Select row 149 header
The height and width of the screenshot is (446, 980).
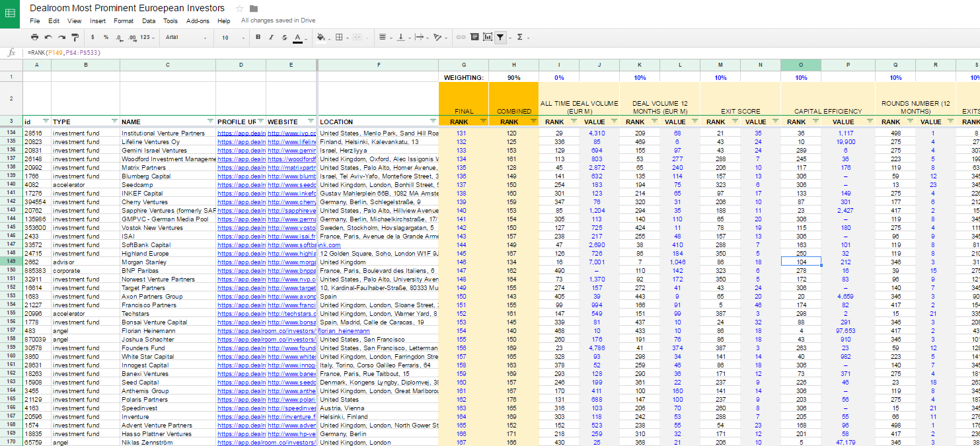coord(11,262)
